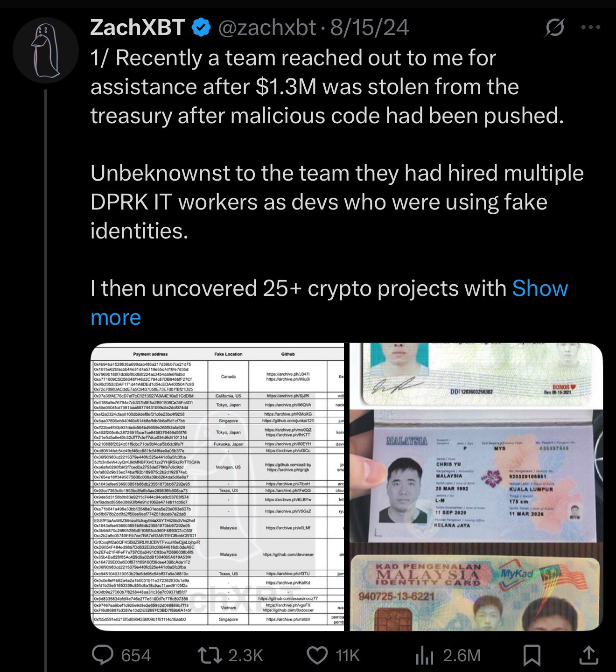Expand the tweet with Show more

(x=329, y=303)
